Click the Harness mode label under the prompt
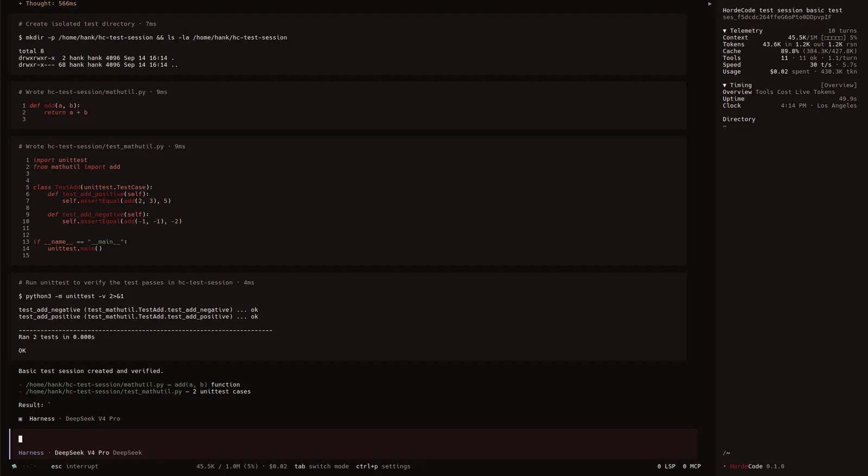This screenshot has height=476, width=868. point(31,453)
